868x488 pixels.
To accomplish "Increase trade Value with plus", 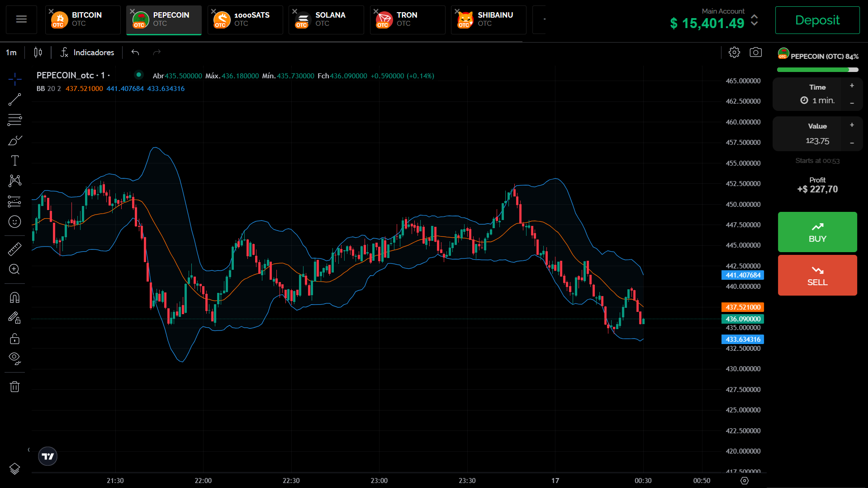I will pyautogui.click(x=852, y=125).
